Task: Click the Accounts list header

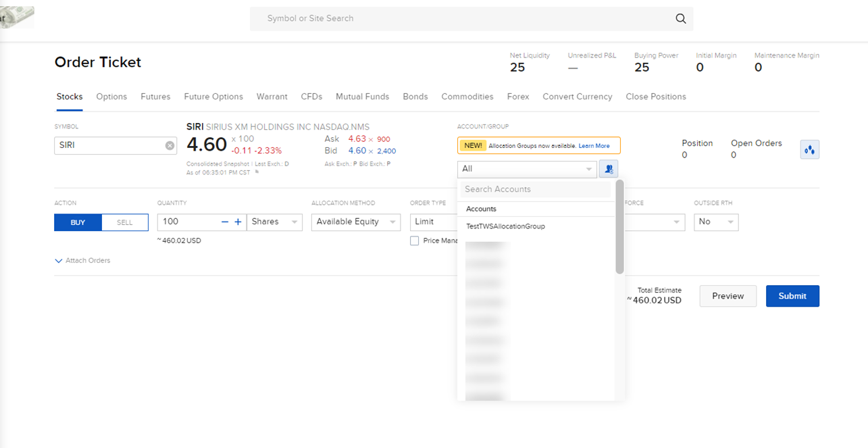Action: coord(481,209)
